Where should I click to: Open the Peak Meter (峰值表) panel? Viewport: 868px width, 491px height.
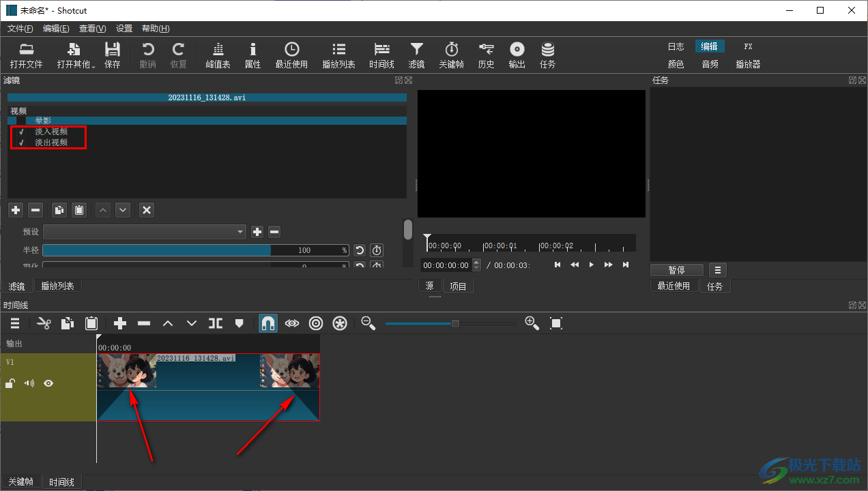[218, 55]
